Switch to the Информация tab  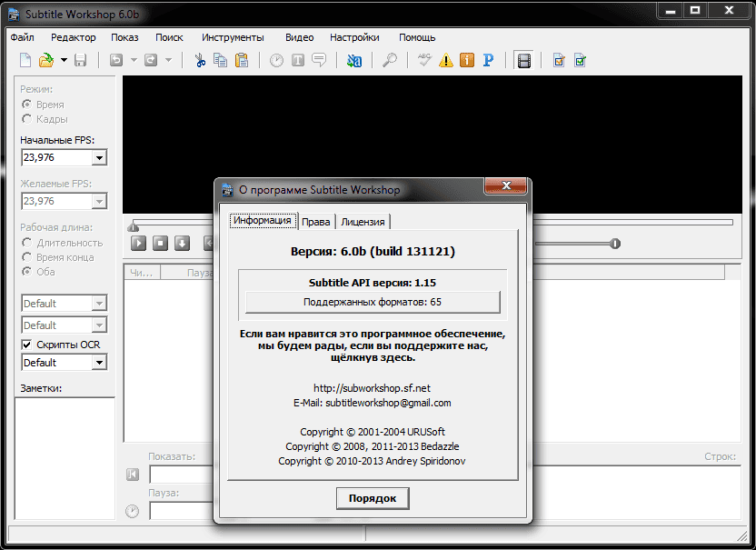pyautogui.click(x=263, y=221)
